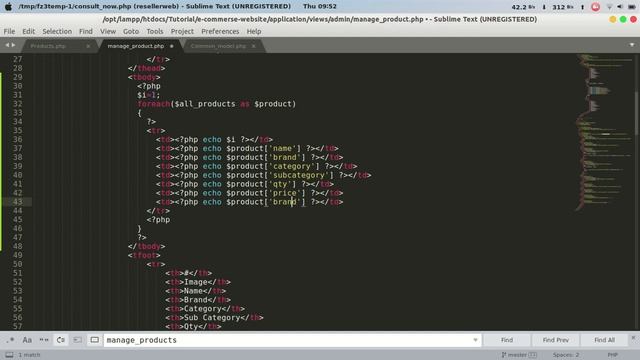Screen dimensions: 640x360
Task: Click the 1 match status text
Action: point(29,355)
